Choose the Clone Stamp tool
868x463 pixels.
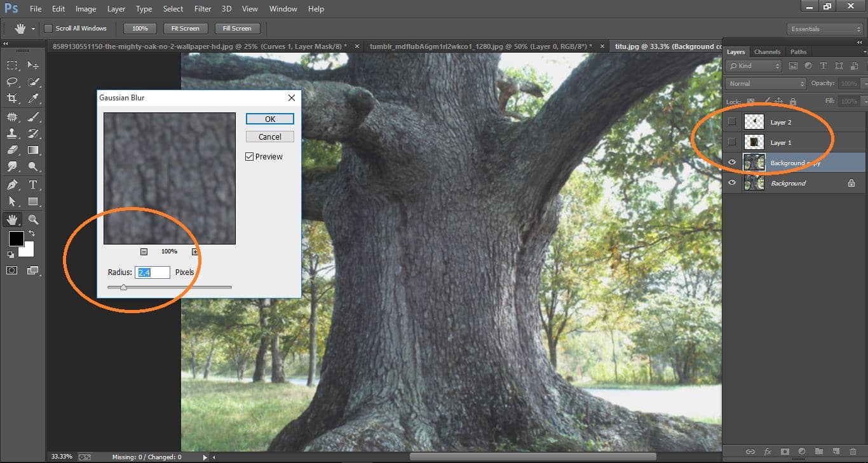pyautogui.click(x=11, y=133)
